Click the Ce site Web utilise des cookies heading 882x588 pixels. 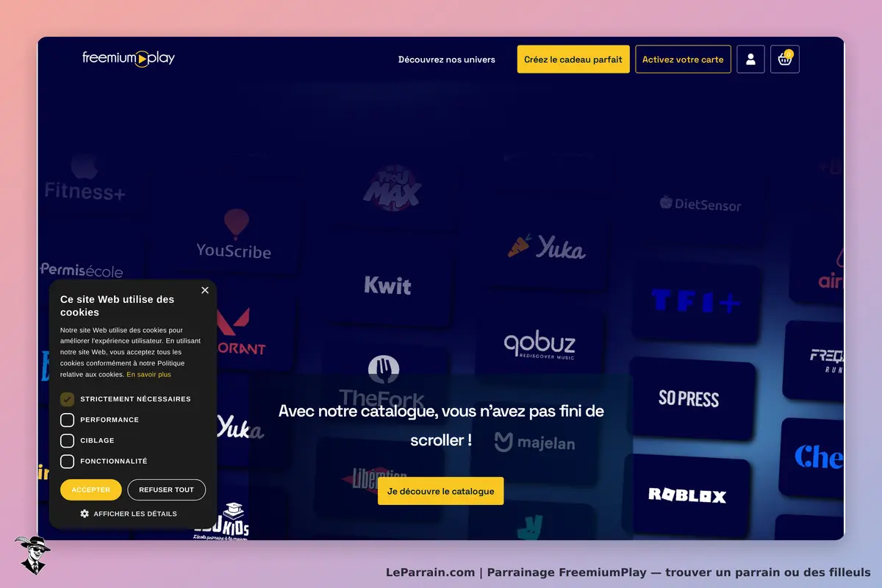(x=118, y=306)
